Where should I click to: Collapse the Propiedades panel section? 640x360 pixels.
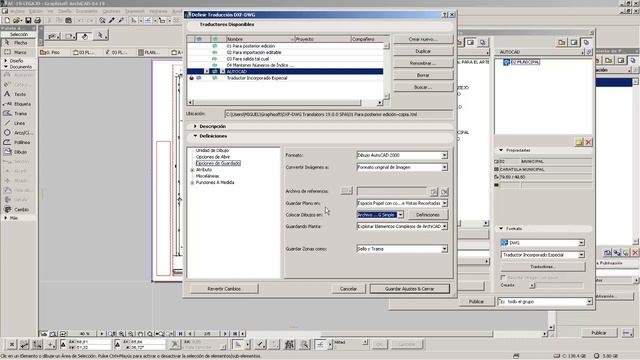click(501, 150)
